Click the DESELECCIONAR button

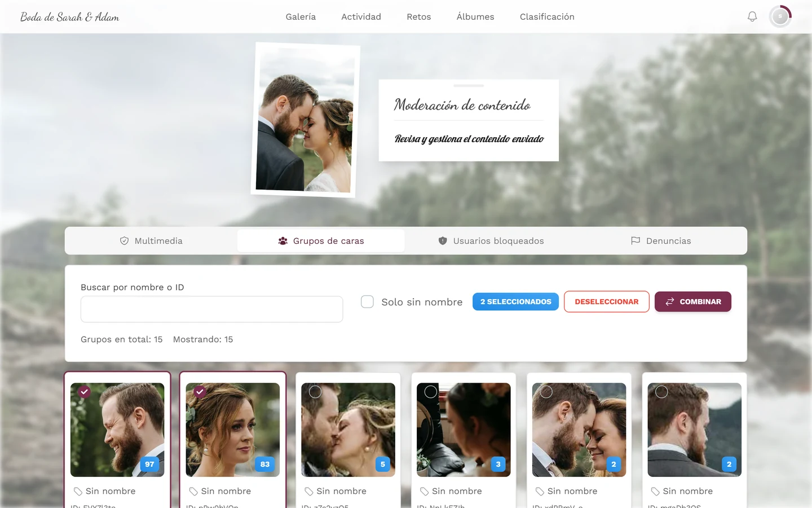[607, 302]
